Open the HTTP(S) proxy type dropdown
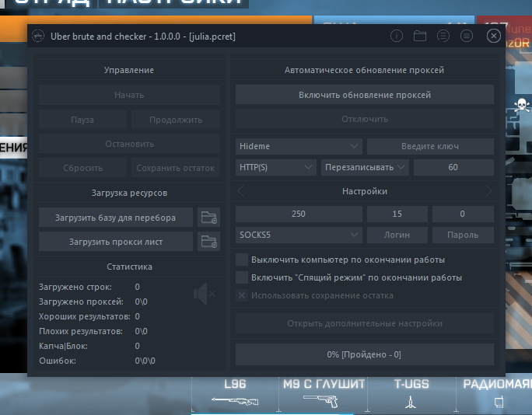 pos(276,167)
